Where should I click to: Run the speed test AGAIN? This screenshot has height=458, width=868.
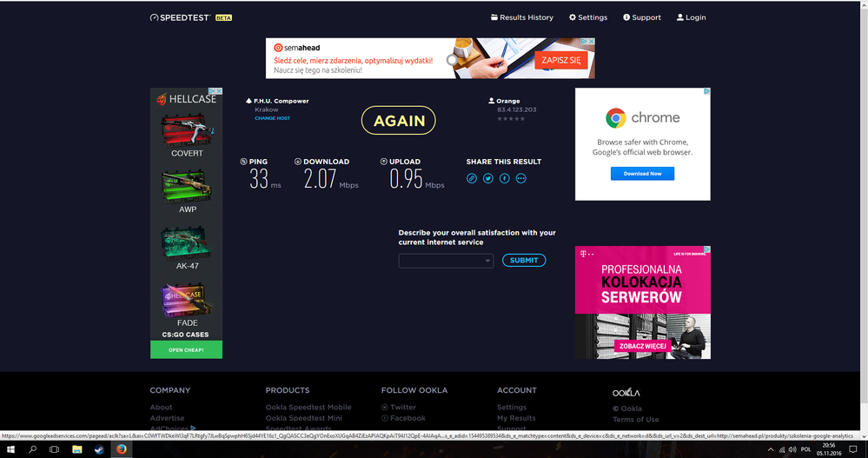point(399,120)
